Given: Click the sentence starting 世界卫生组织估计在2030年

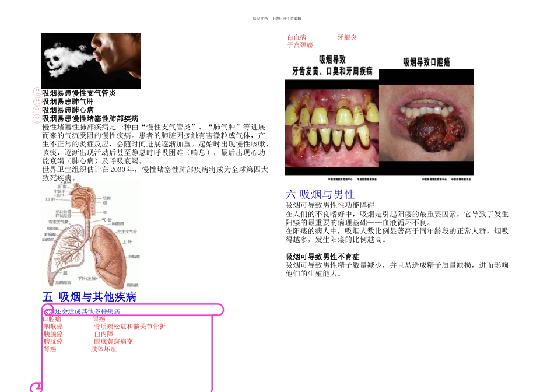Looking at the screenshot, I should pyautogui.click(x=155, y=174).
